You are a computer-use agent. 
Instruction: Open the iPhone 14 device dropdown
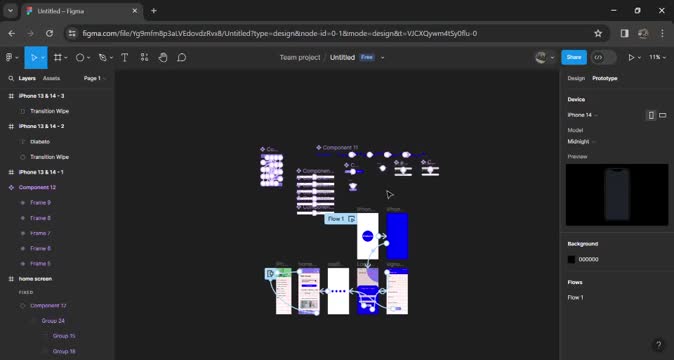pos(582,115)
